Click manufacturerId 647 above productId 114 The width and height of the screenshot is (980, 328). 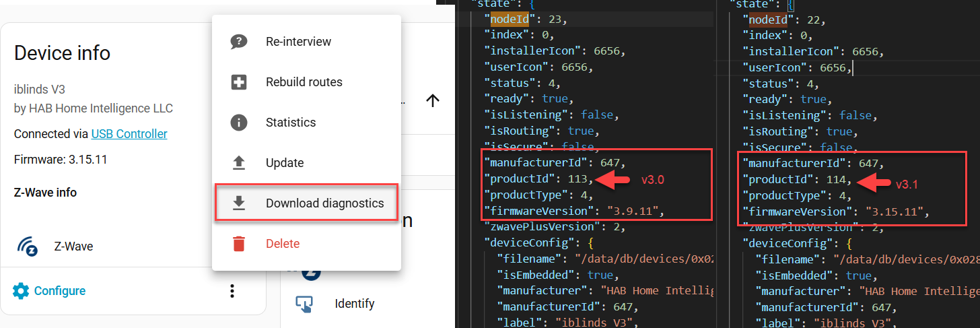coord(814,163)
